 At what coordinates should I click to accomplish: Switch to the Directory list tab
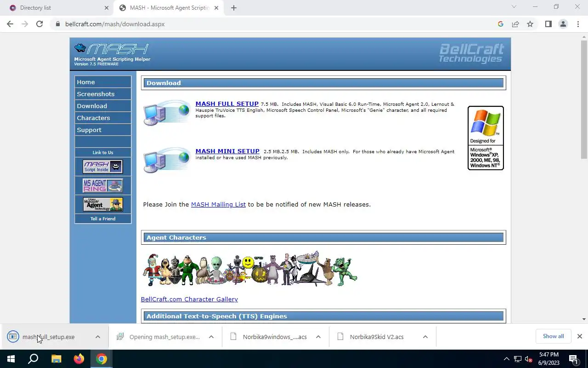click(x=57, y=8)
